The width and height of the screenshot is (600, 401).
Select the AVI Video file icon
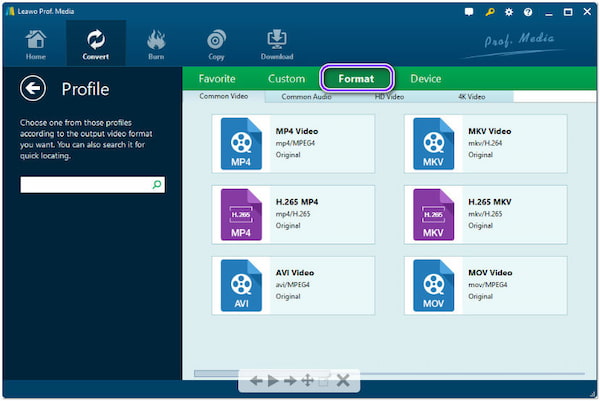[x=241, y=285]
